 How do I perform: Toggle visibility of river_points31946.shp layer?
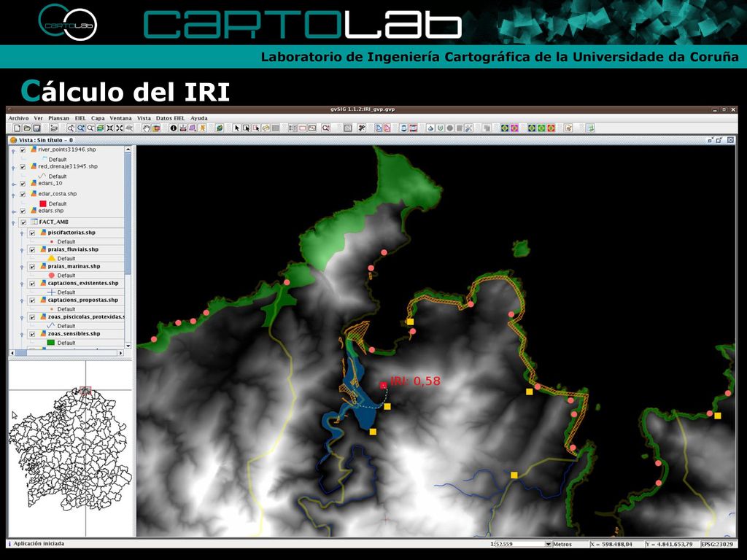pos(23,150)
